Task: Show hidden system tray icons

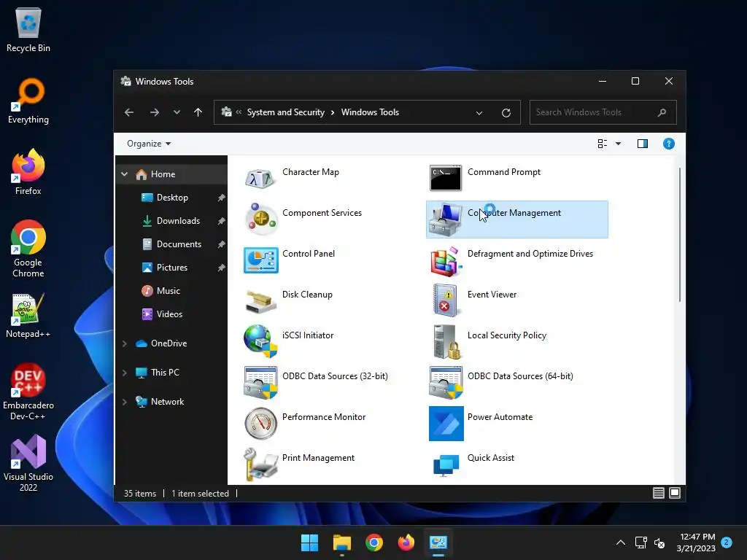Action: 620,542
